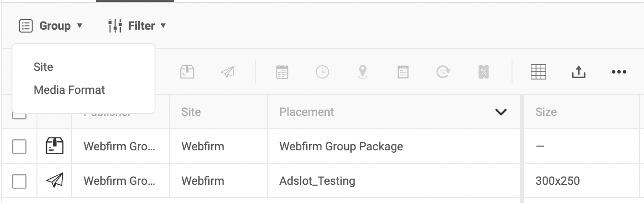Check the Webfirm Group Package row checkbox
644x203 pixels.
click(19, 147)
